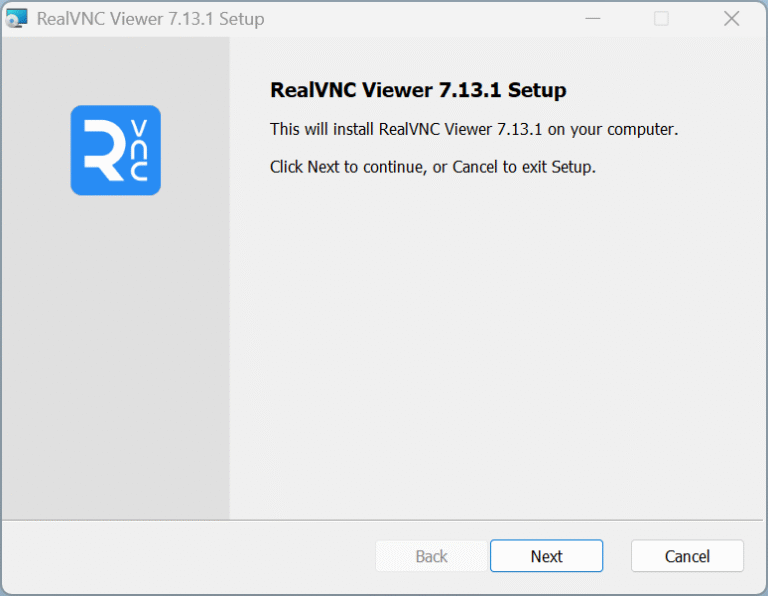Click the blank content area below the instructions
The width and height of the screenshot is (768, 596).
click(495, 350)
